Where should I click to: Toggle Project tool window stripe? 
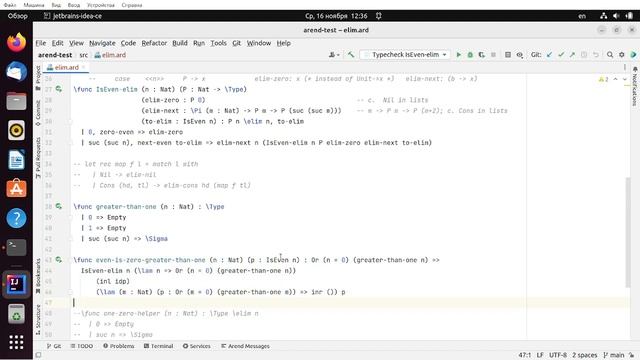pyautogui.click(x=38, y=78)
